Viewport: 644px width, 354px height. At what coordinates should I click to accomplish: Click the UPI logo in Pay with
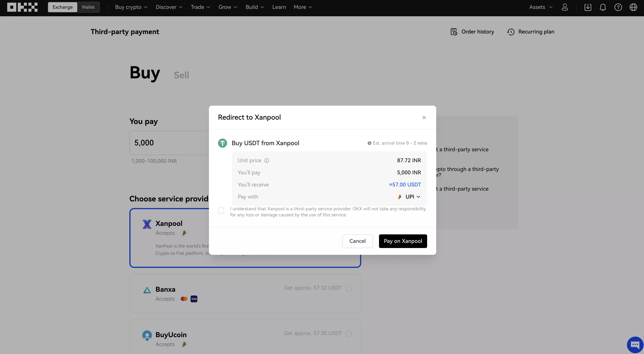399,197
